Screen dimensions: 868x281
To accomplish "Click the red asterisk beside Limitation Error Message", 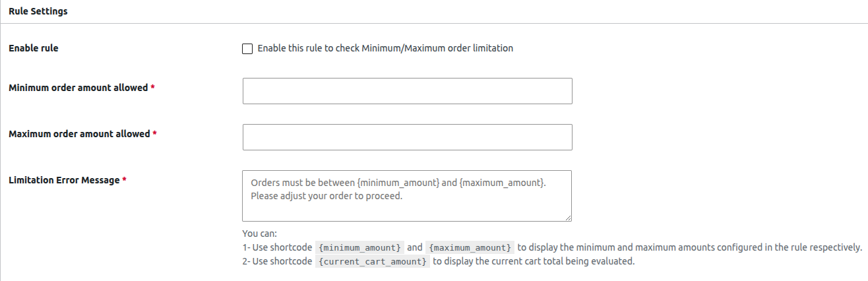I will point(125,180).
